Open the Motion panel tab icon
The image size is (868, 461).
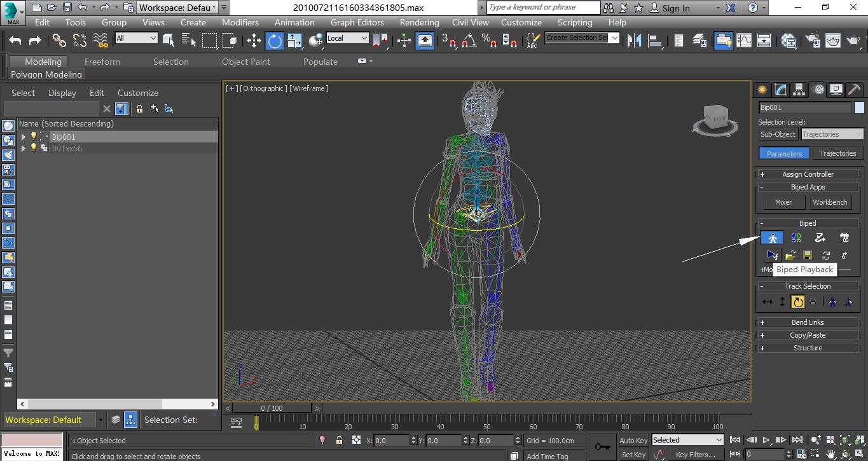point(818,90)
